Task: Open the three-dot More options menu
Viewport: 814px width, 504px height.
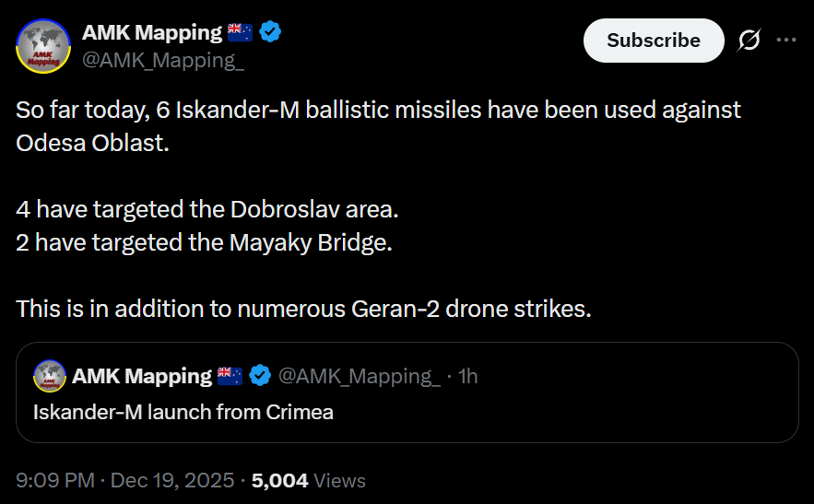Action: click(x=786, y=41)
